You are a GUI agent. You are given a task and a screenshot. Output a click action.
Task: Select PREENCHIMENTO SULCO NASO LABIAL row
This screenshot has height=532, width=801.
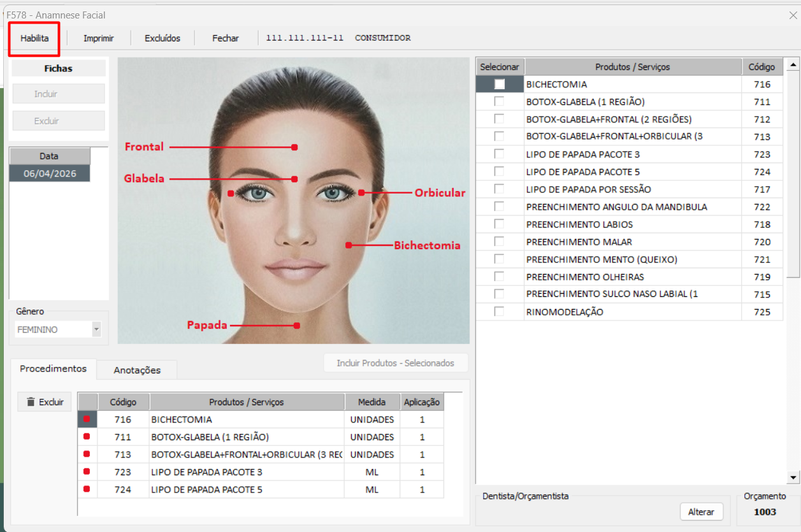pyautogui.click(x=630, y=294)
